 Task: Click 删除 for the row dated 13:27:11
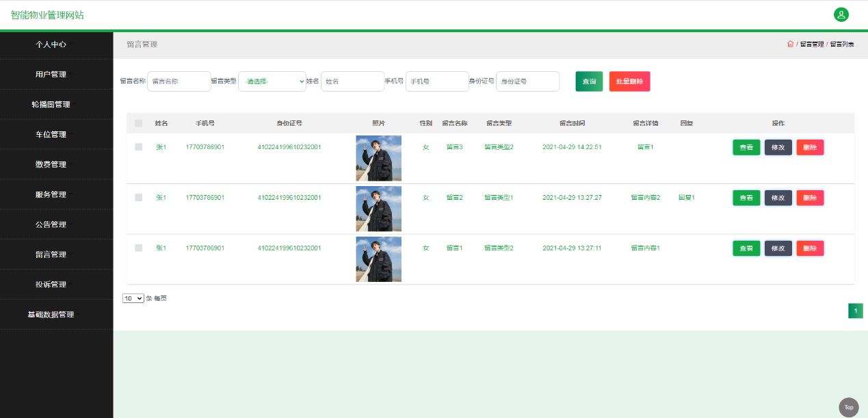810,248
